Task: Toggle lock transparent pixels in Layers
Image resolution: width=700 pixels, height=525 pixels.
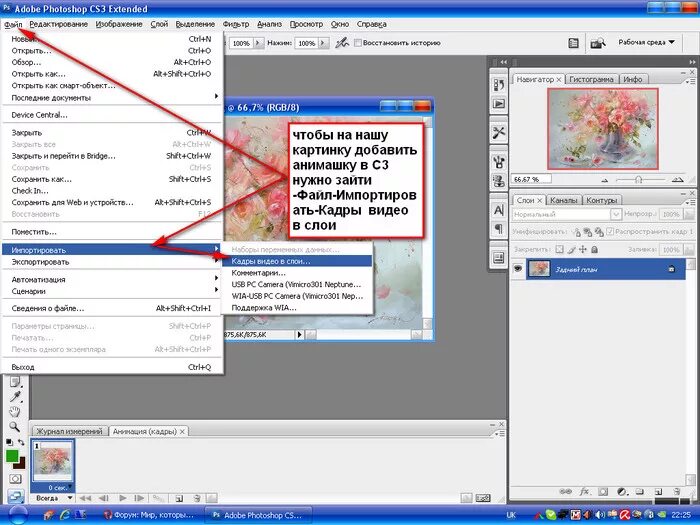Action: (559, 250)
